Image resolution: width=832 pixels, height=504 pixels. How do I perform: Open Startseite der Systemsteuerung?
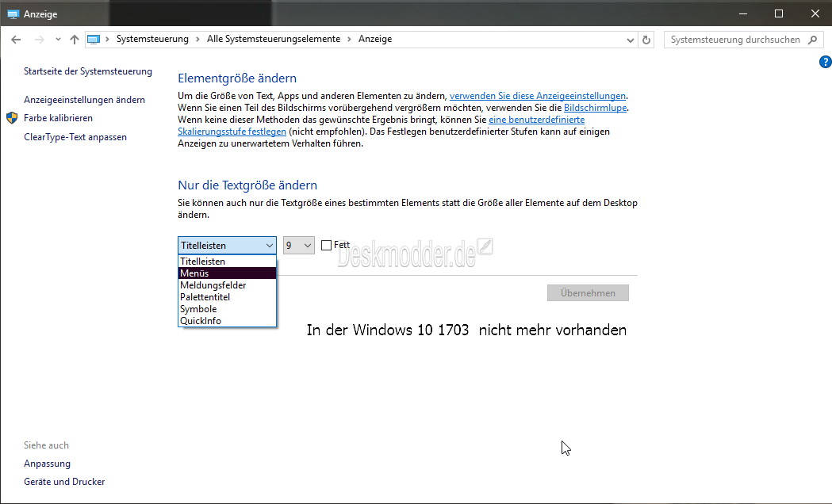(87, 71)
